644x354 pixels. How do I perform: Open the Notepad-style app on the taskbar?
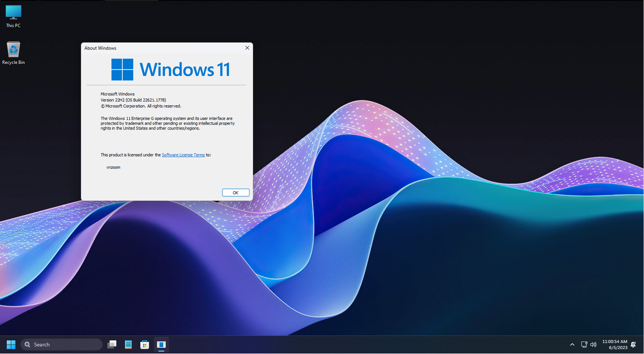128,344
